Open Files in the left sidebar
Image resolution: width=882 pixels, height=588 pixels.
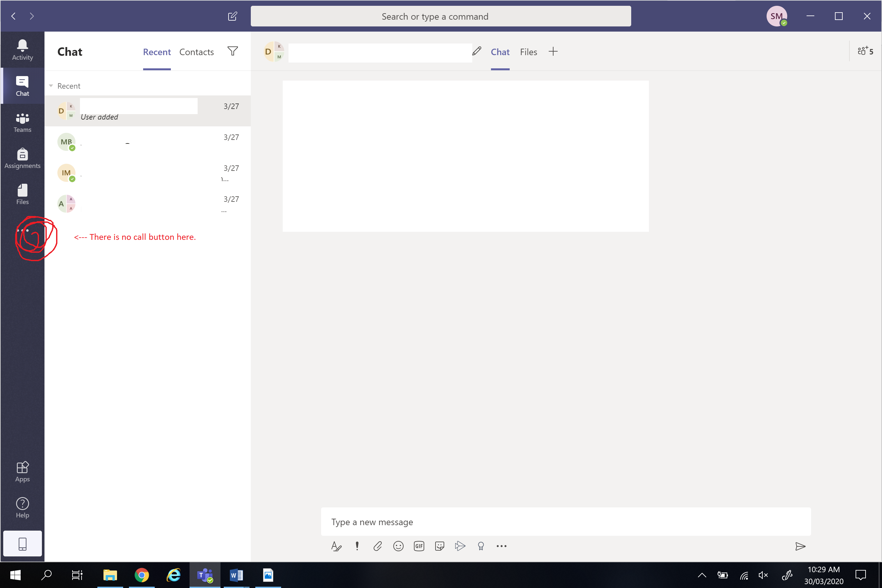(23, 194)
